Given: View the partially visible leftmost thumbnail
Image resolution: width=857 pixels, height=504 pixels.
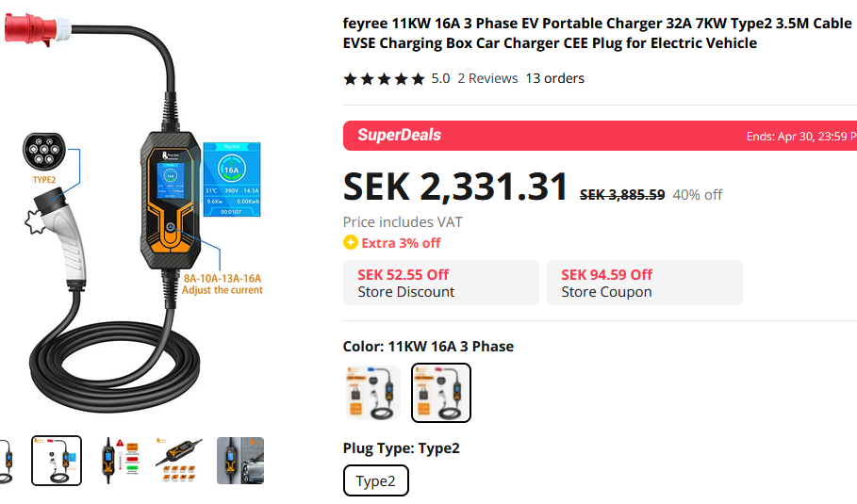Looking at the screenshot, I should coord(7,461).
